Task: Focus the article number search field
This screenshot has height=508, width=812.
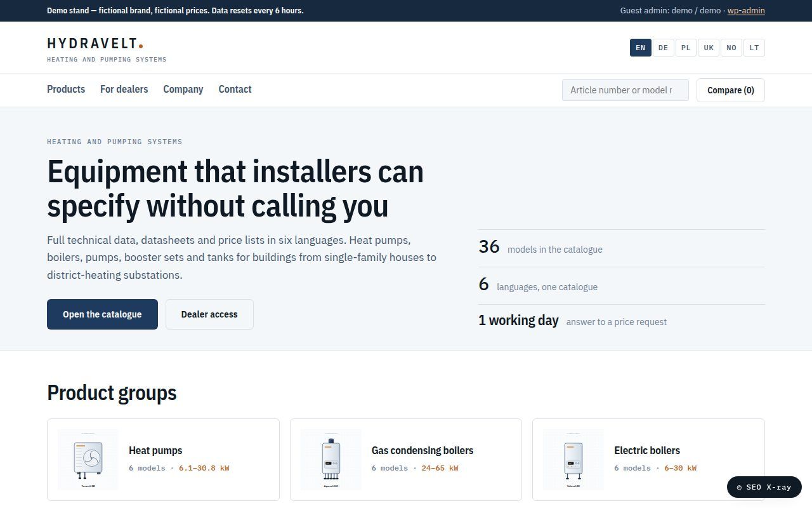Action: [x=625, y=90]
